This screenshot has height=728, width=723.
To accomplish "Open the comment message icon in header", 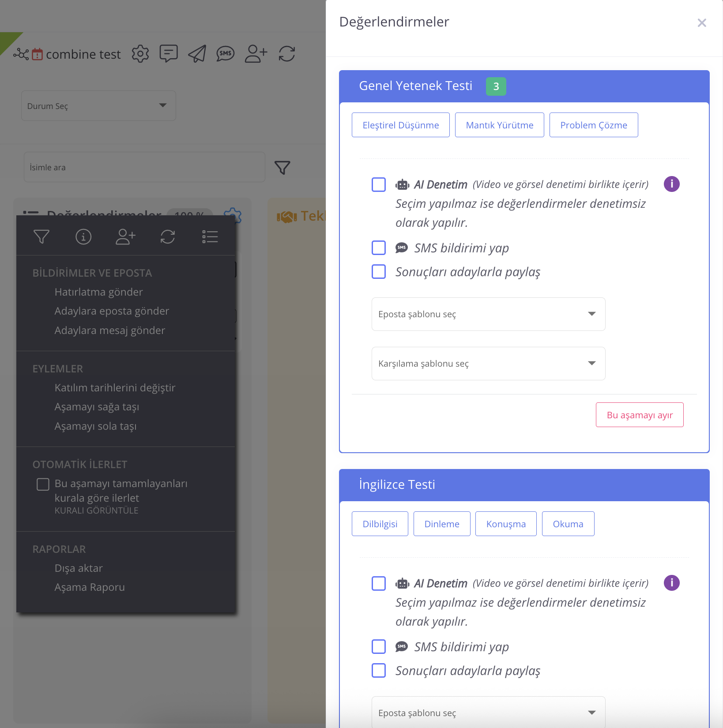I will pyautogui.click(x=169, y=54).
